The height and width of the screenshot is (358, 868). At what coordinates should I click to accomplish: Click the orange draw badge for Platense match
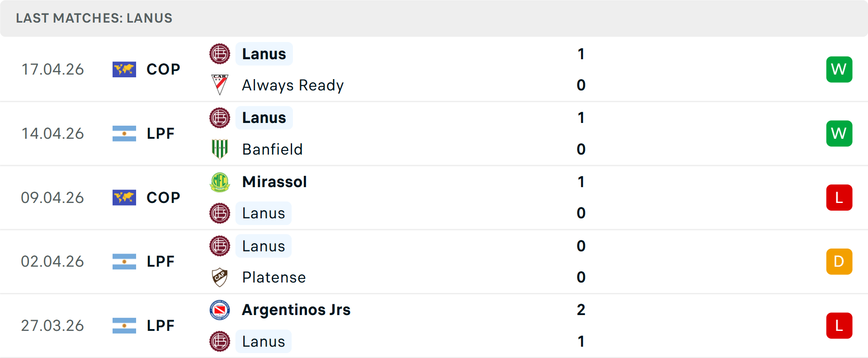839,261
